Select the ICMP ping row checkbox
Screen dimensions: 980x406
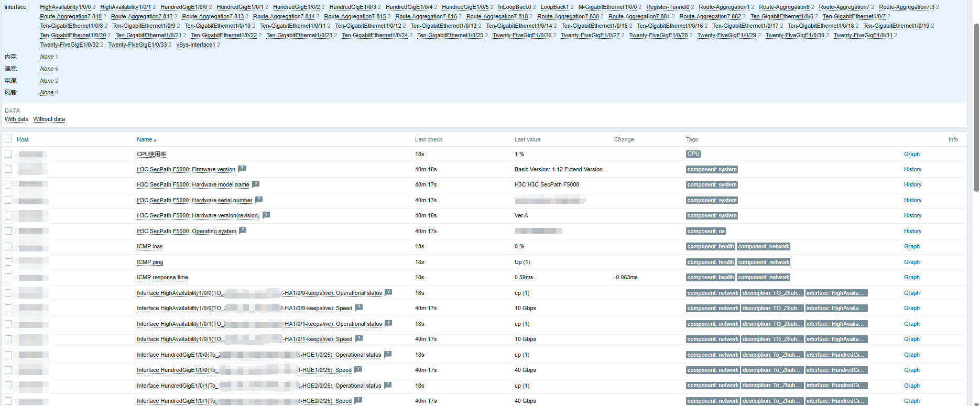tap(8, 262)
